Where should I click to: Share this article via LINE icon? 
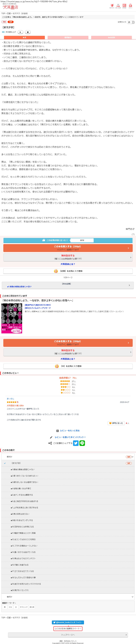(82, 443)
